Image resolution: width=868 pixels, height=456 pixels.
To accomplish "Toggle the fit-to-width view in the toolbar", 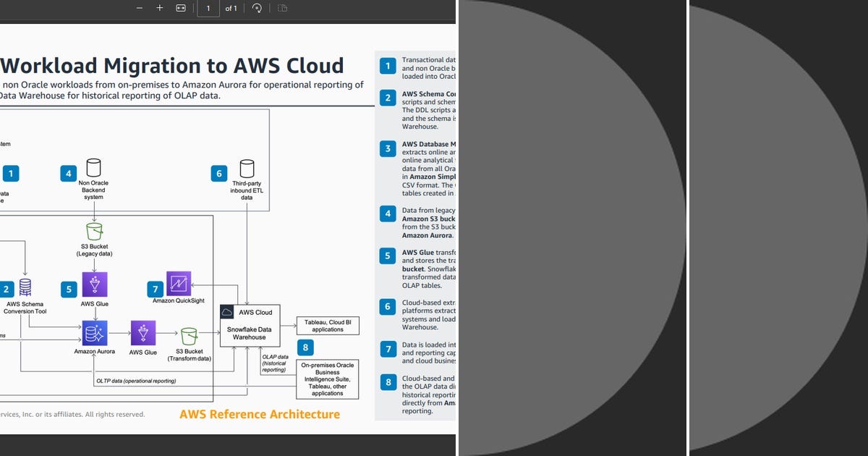I will [182, 8].
